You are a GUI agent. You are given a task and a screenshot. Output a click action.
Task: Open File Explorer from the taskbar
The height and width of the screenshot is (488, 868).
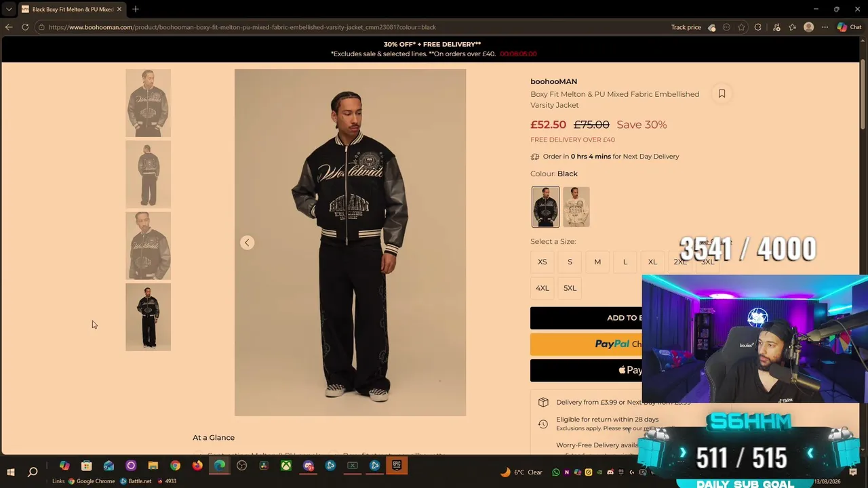(x=153, y=466)
